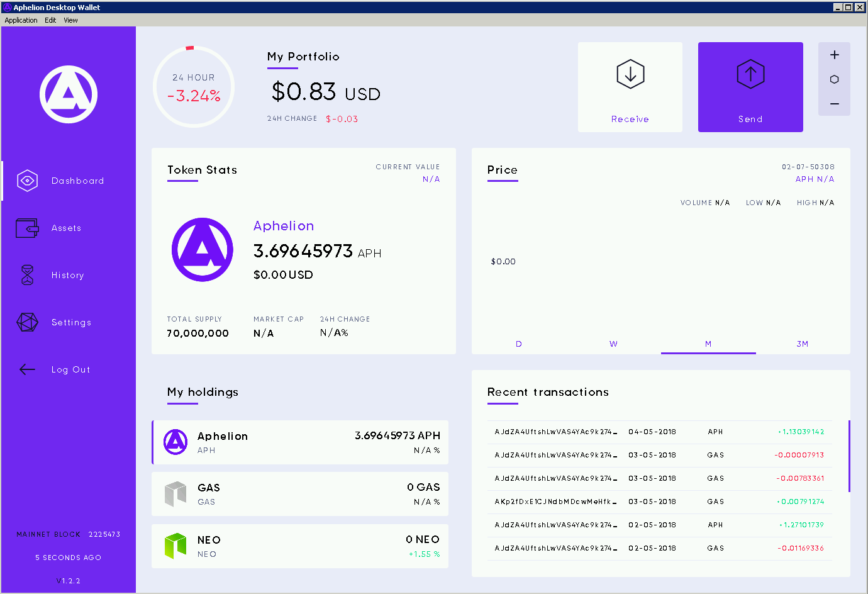Viewport: 868px width, 594px height.
Task: Click the 24 hour change percentage ring
Action: coord(194,87)
